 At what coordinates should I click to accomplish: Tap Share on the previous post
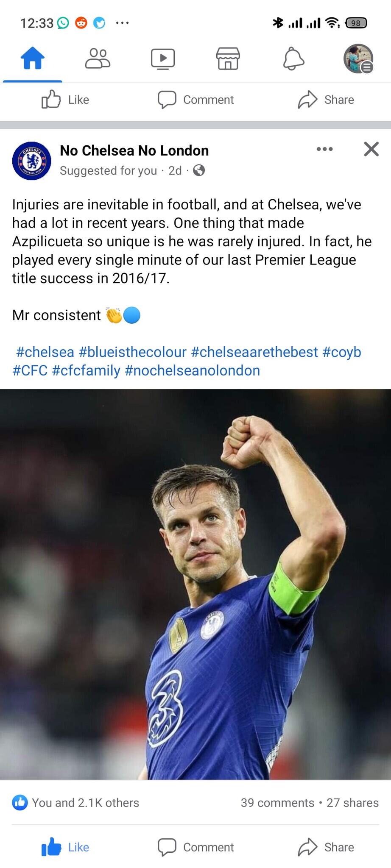tap(326, 100)
